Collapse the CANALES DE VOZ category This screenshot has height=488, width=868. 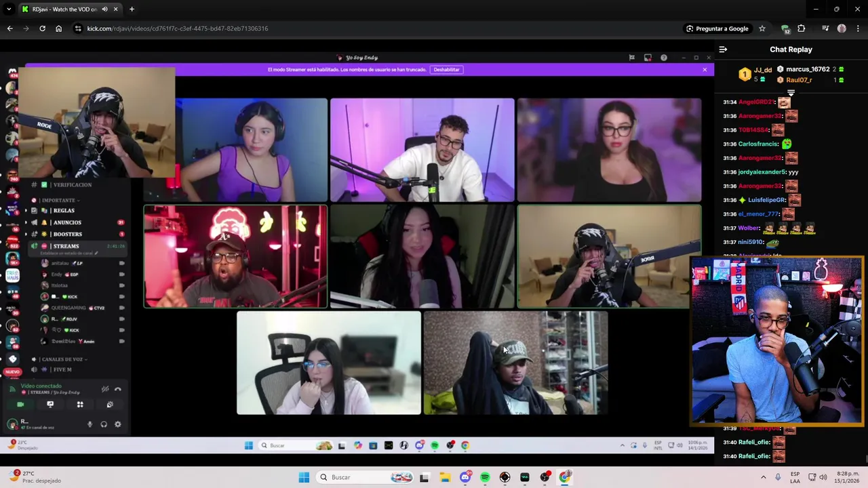pyautogui.click(x=64, y=359)
